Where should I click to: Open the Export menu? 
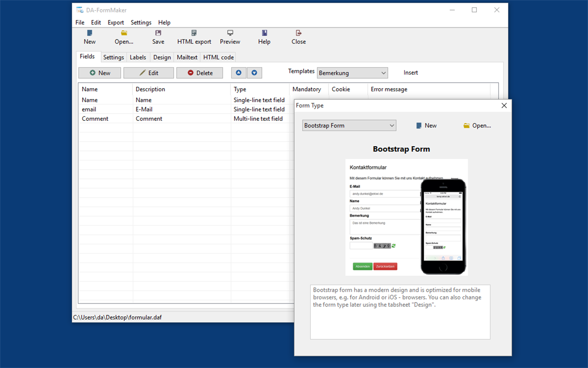pyautogui.click(x=116, y=22)
